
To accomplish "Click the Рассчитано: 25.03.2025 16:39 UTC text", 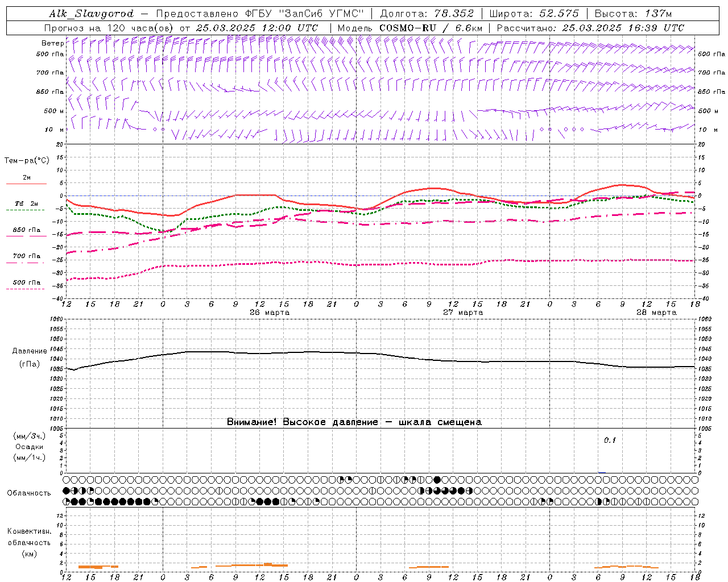I will click(x=590, y=28).
